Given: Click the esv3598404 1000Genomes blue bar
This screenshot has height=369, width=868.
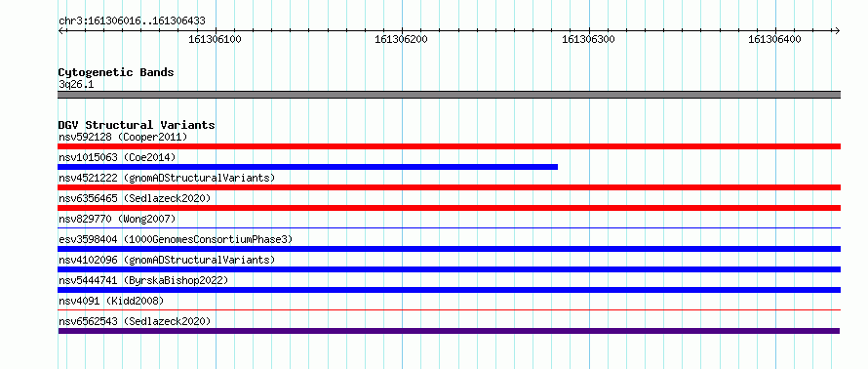Looking at the screenshot, I should (449, 249).
